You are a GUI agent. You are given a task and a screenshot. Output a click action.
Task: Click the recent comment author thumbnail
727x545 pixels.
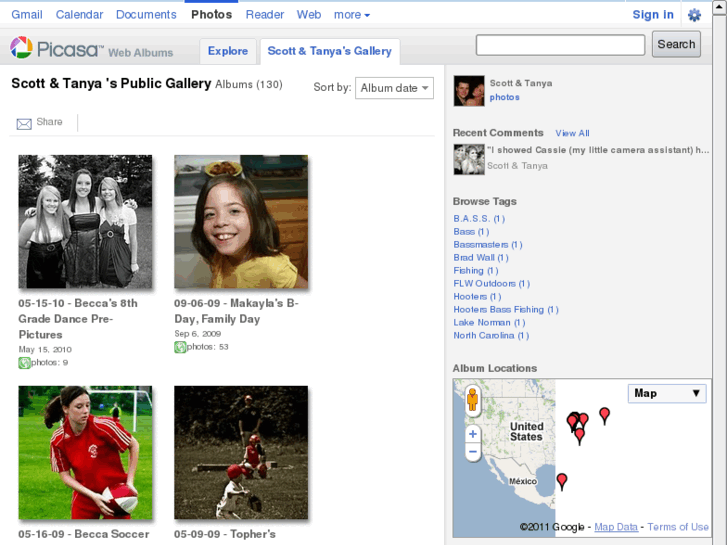pyautogui.click(x=469, y=159)
